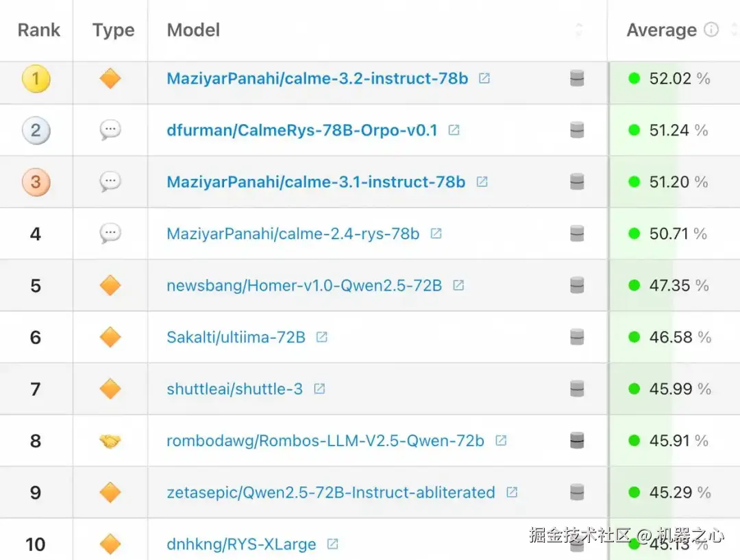Open the MaziyarPanahi/calme-3.1-instruct-78b model link

coord(316,182)
